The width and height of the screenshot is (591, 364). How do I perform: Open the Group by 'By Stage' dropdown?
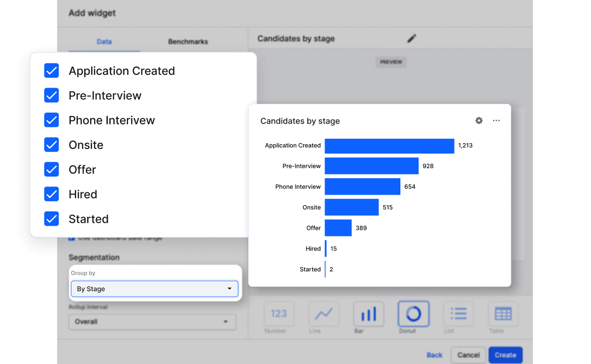[x=154, y=289]
